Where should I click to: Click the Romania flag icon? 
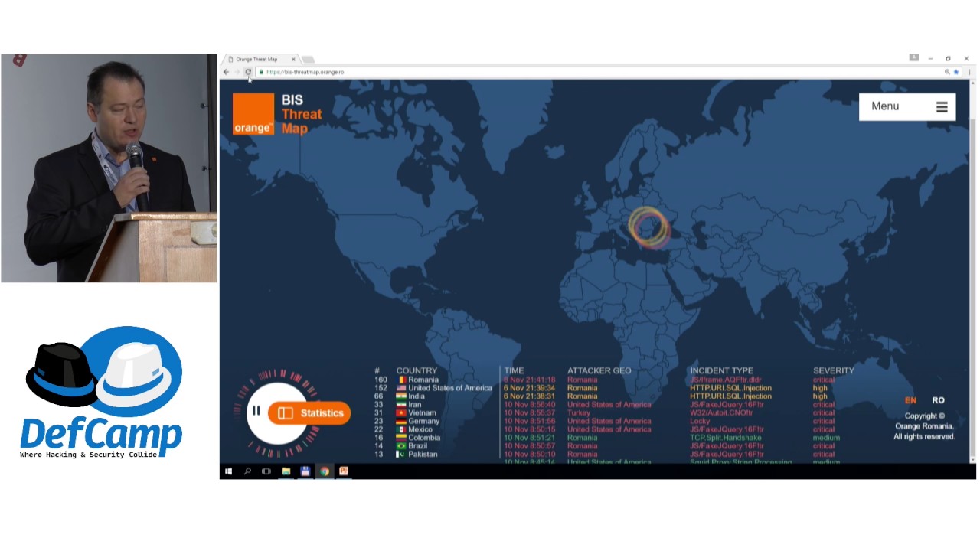click(x=401, y=380)
